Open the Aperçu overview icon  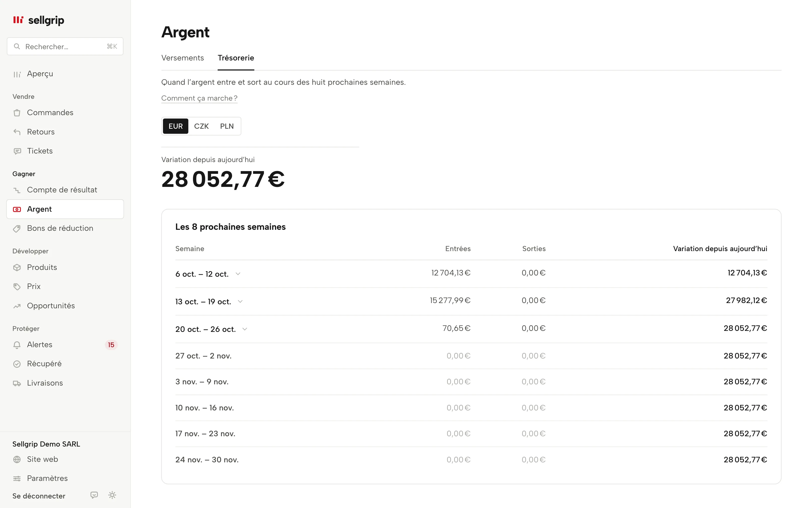(17, 74)
